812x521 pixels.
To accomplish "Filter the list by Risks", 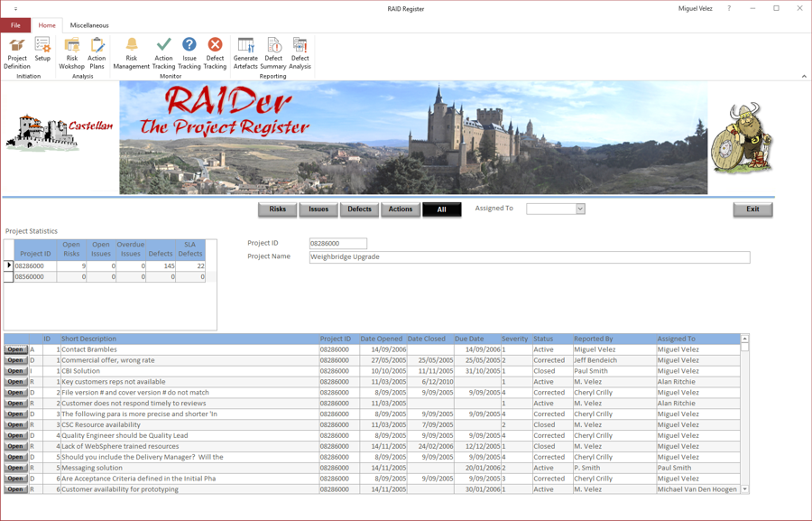I will (278, 209).
